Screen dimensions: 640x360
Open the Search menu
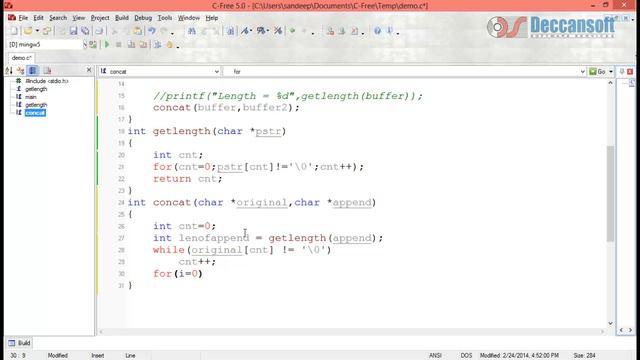coord(58,18)
